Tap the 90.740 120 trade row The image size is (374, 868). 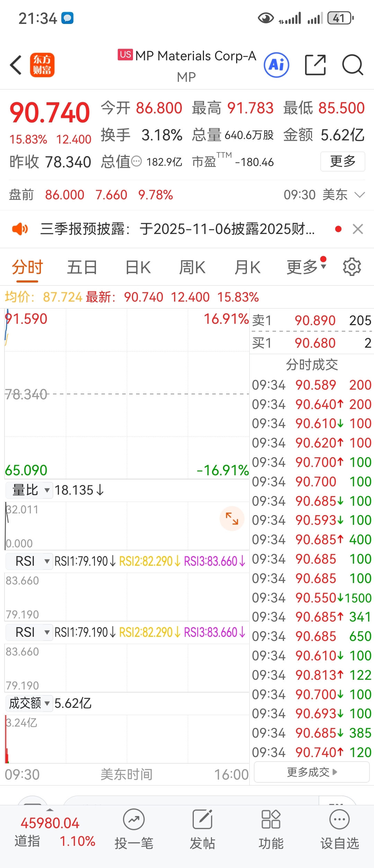312,752
